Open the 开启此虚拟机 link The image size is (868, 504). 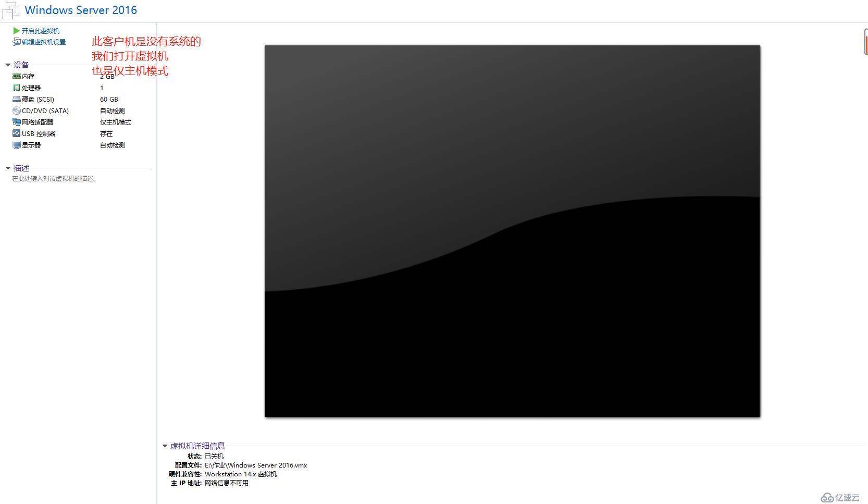pyautogui.click(x=41, y=31)
